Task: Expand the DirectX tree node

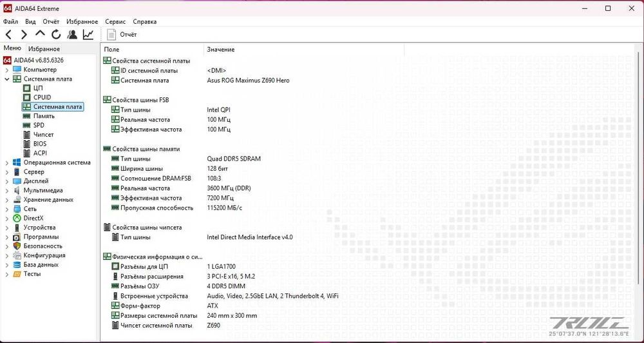Action: point(6,218)
